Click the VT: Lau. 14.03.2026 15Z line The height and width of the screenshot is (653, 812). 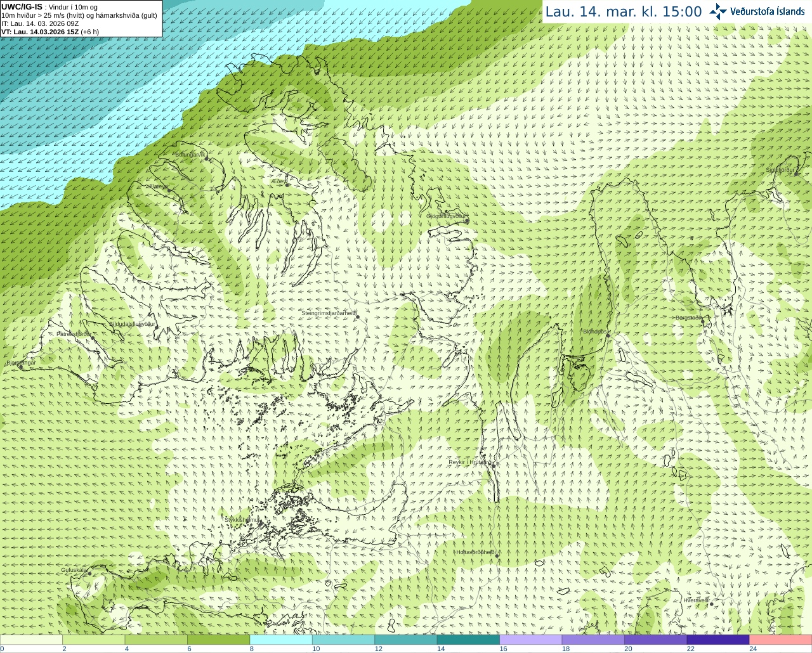[x=50, y=32]
